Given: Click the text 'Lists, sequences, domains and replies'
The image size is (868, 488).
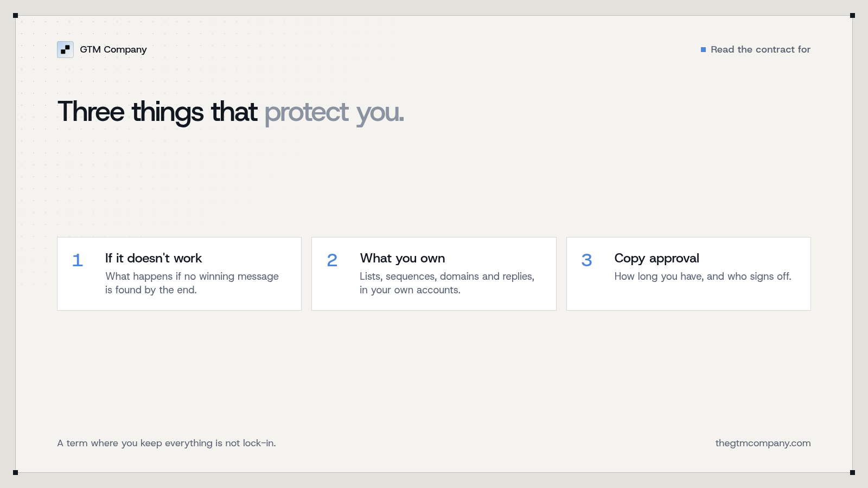Looking at the screenshot, I should (447, 277).
